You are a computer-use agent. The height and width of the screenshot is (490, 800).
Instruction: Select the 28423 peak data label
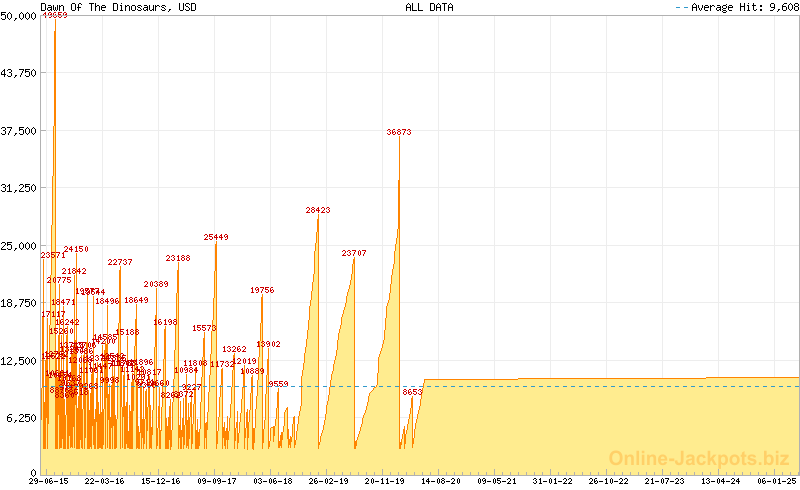point(318,211)
